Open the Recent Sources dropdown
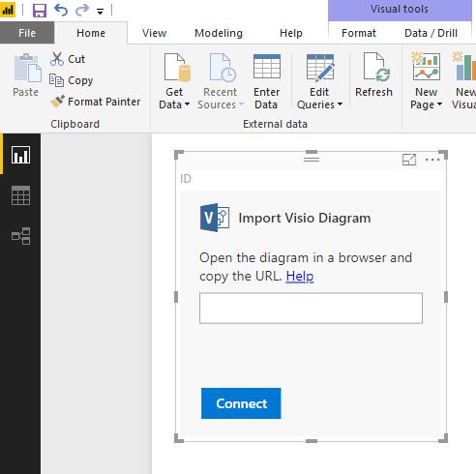This screenshot has width=476, height=474. coord(221,99)
